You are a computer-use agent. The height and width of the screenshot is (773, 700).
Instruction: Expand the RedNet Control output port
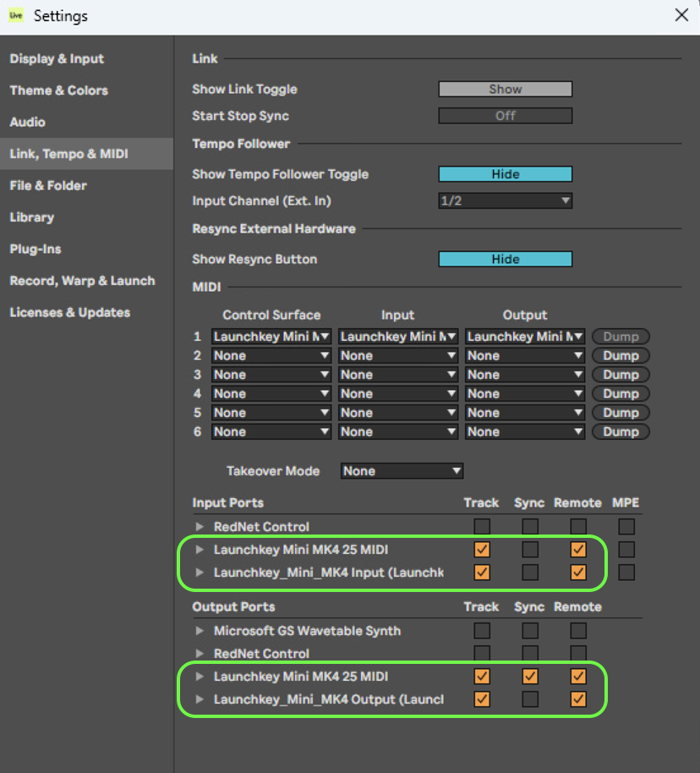click(x=200, y=653)
